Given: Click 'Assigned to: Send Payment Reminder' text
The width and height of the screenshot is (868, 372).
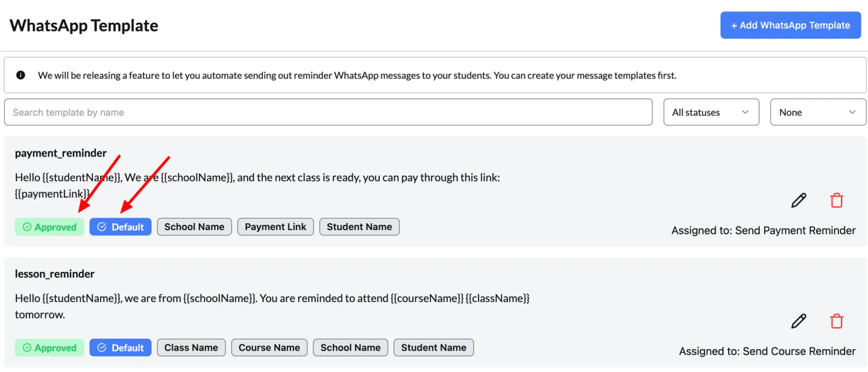Looking at the screenshot, I should [764, 230].
